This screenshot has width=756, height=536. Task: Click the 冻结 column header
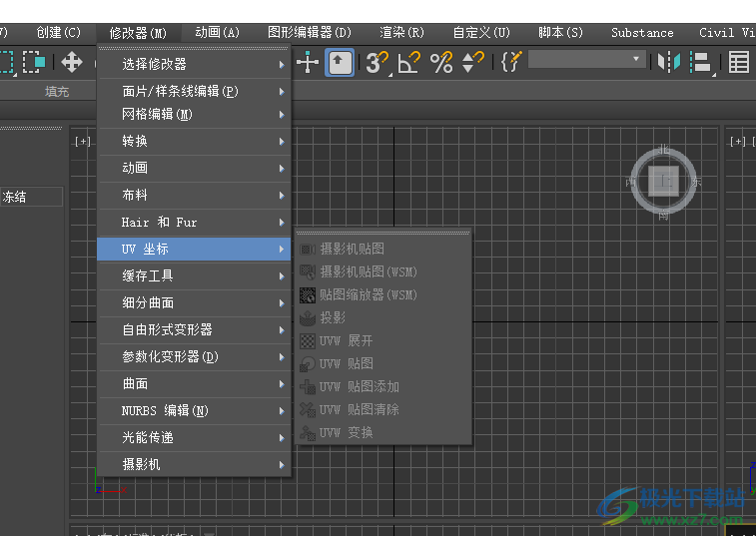pos(31,197)
